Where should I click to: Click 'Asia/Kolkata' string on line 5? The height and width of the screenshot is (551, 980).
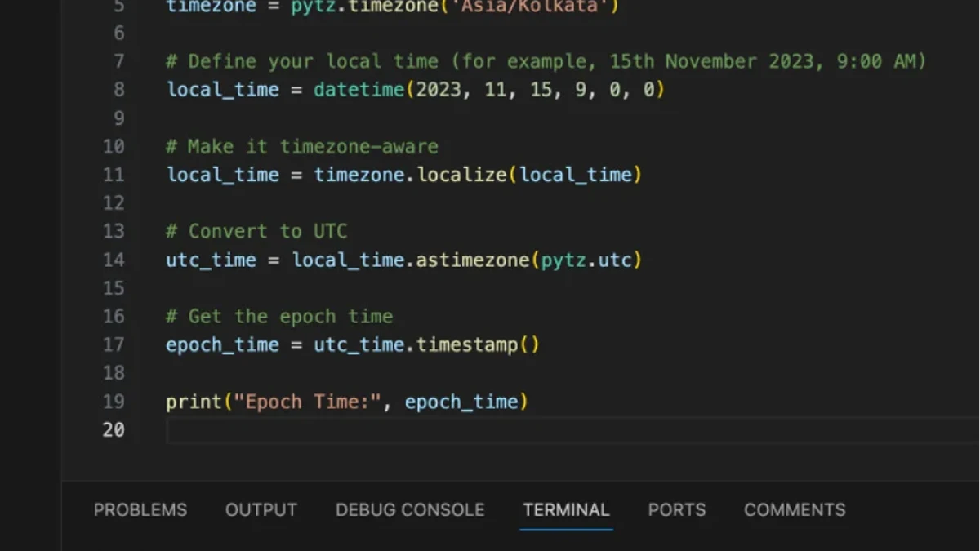click(x=529, y=8)
